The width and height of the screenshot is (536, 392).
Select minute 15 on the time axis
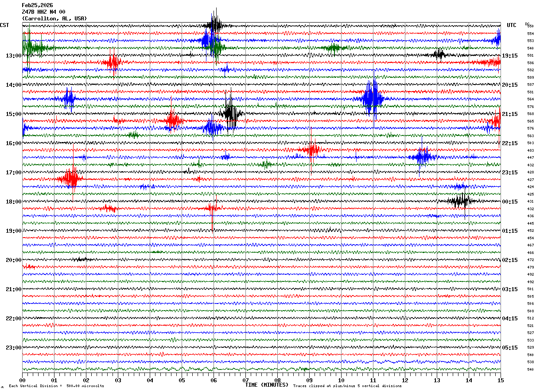tap(500, 380)
